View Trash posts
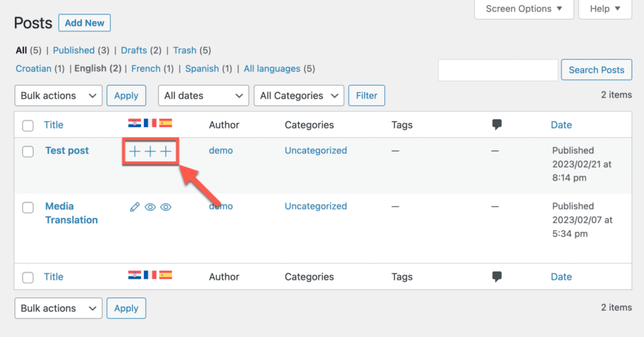The height and width of the screenshot is (337, 644). pyautogui.click(x=185, y=50)
